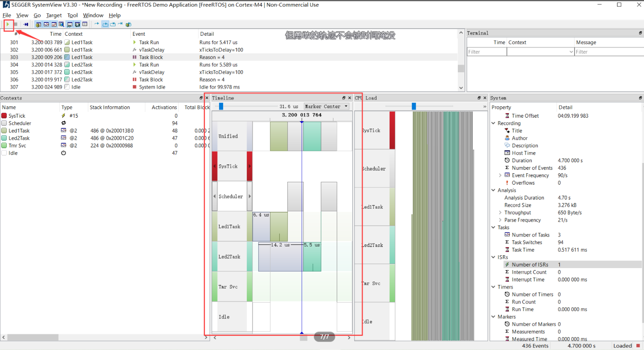Expand the Event Frequency node
The width and height of the screenshot is (644, 350).
point(500,175)
